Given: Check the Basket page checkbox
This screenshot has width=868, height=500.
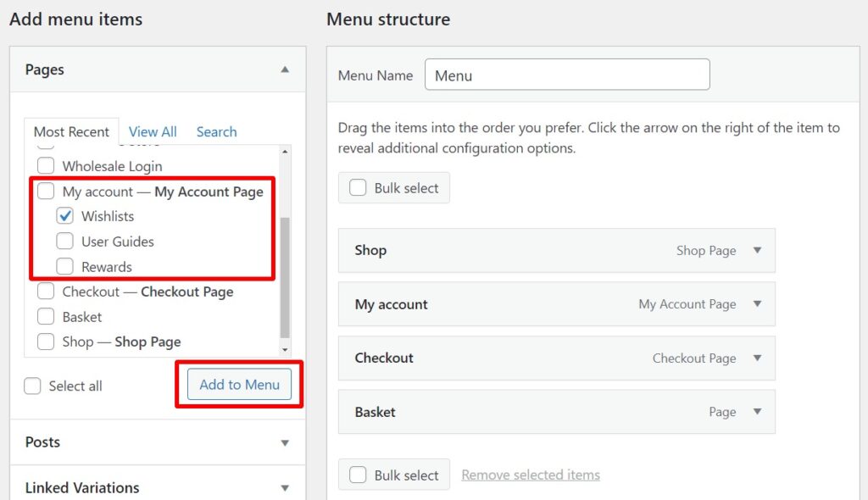Looking at the screenshot, I should point(46,317).
